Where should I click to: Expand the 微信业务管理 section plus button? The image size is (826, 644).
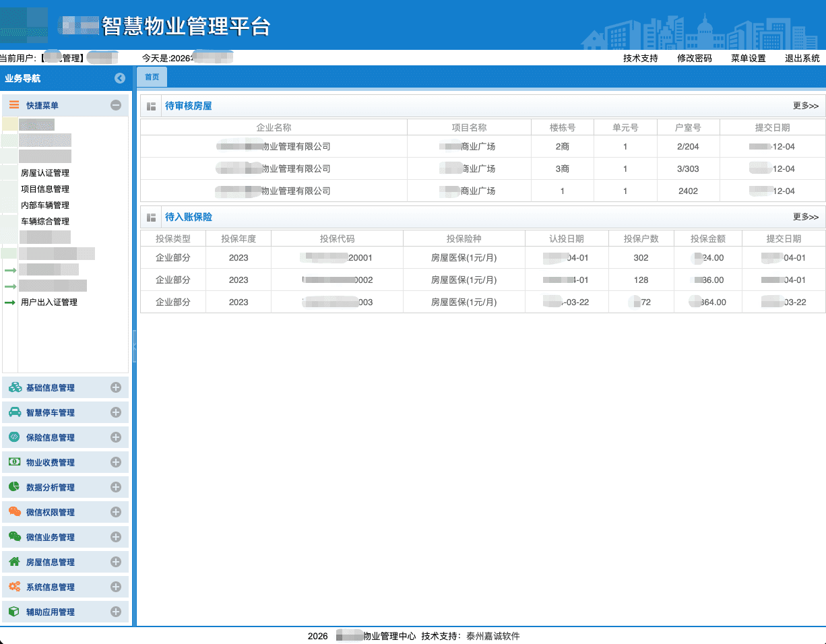[116, 537]
